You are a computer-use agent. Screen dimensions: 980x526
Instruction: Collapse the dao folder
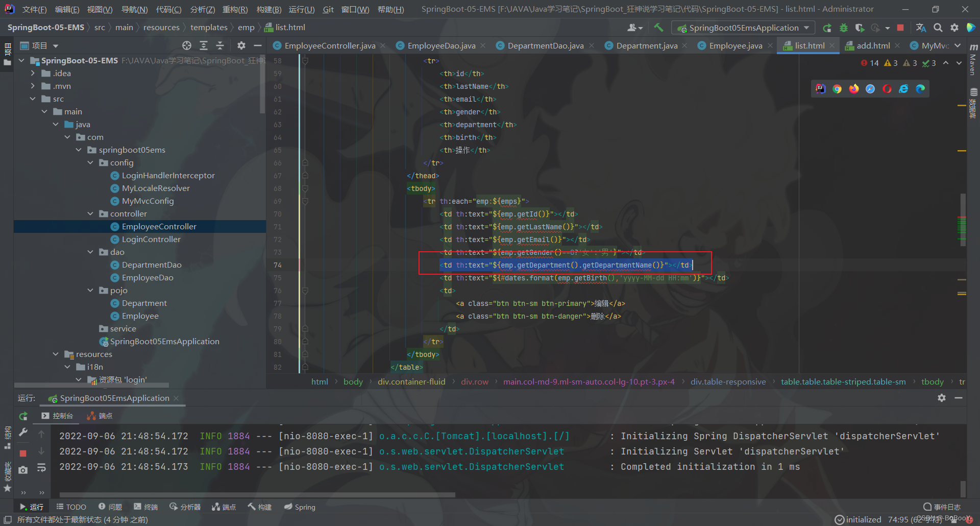point(90,252)
